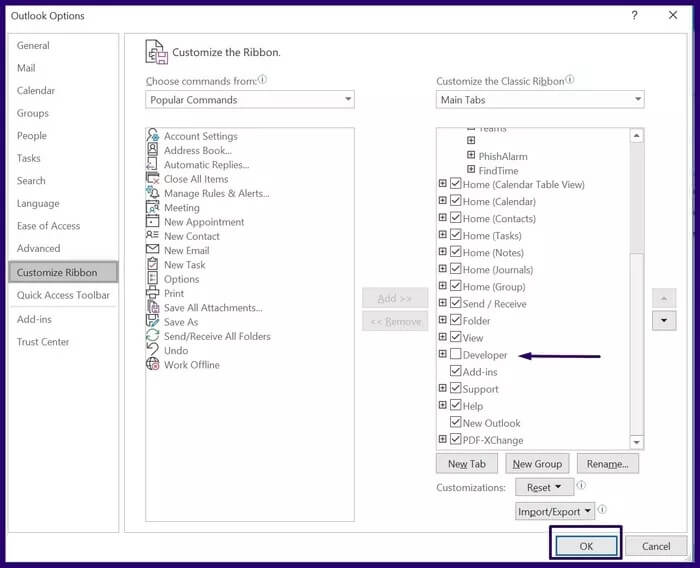Select the Address Book icon in list
This screenshot has height=568, width=700.
[153, 150]
